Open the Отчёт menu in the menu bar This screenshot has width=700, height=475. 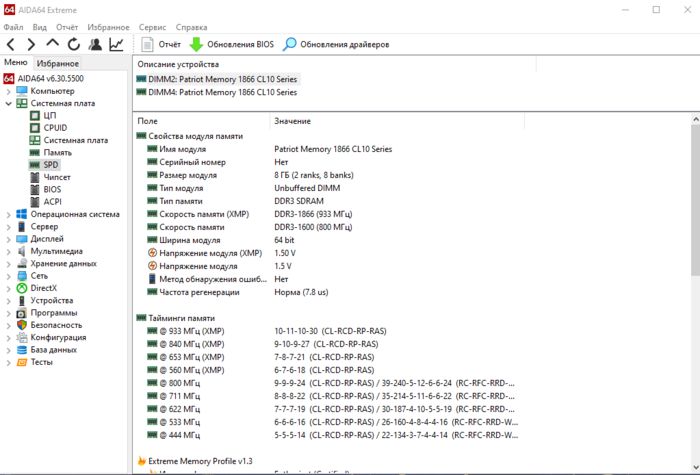tap(67, 27)
